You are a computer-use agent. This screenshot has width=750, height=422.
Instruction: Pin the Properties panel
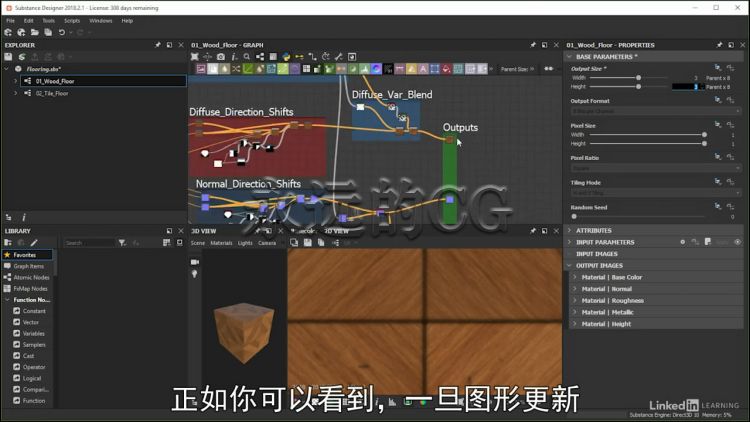(719, 44)
